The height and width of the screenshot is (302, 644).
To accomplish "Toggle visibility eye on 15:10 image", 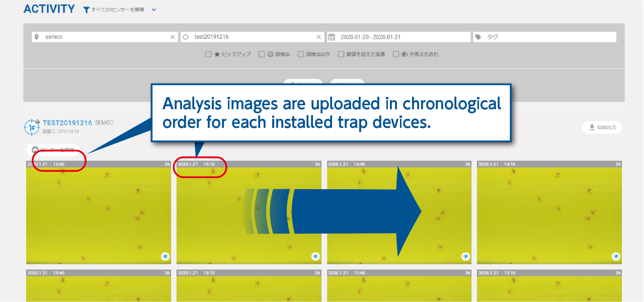I will tap(315, 257).
